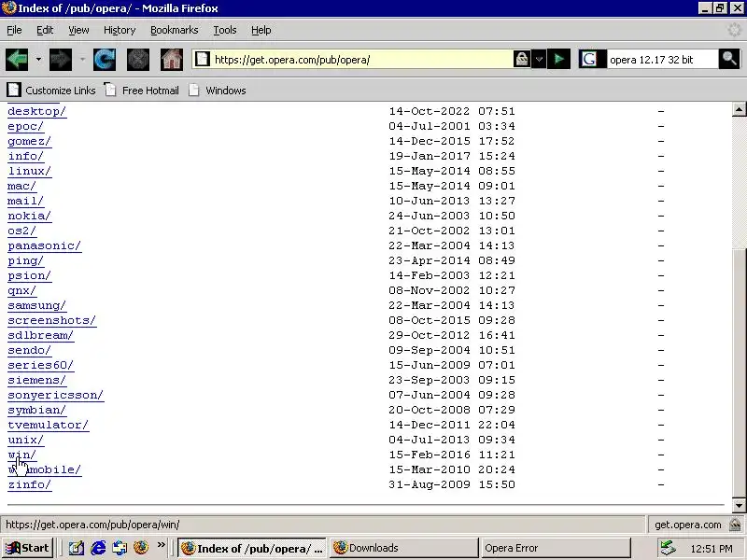Launch Internet Explorer from quick launch
Viewport: 747px width, 560px height.
point(98,548)
